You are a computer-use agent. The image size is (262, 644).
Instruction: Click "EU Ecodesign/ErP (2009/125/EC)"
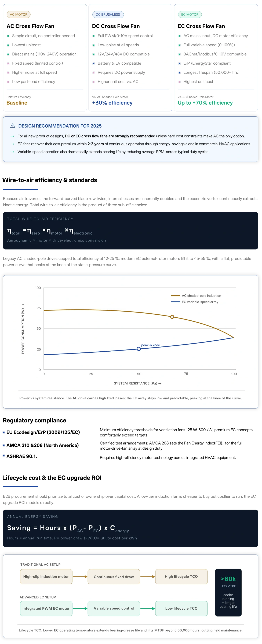point(43,432)
